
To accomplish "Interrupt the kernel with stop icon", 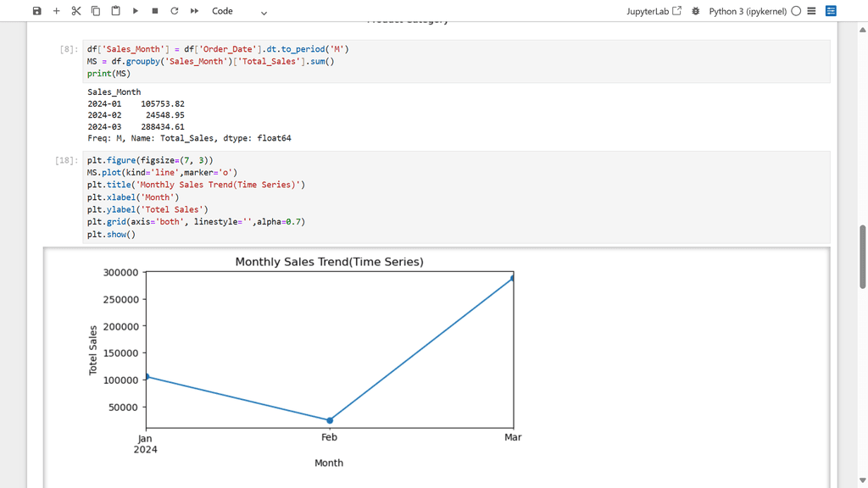I will click(x=155, y=11).
